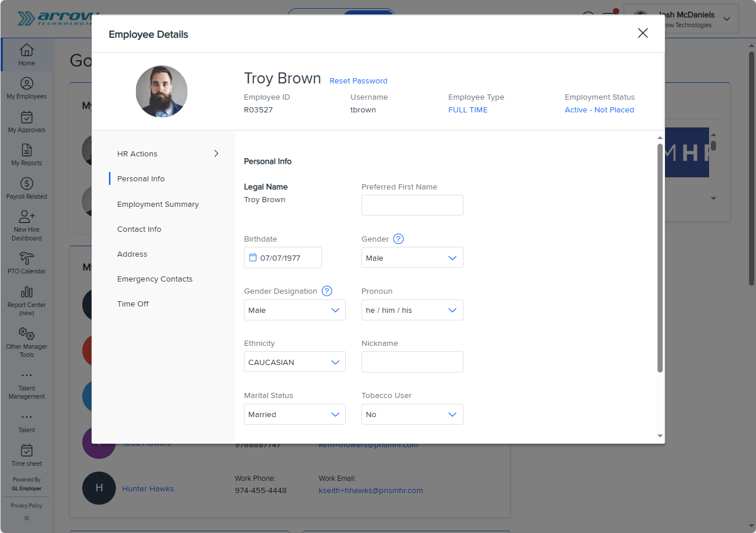Screen dimensions: 756x533
Task: Click the help icon next to Gender Designation
Action: 327,291
